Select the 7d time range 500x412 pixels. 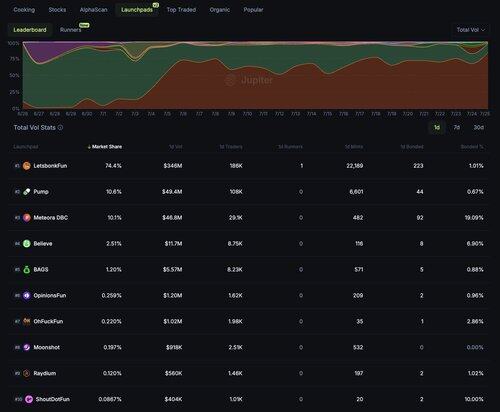coord(457,127)
